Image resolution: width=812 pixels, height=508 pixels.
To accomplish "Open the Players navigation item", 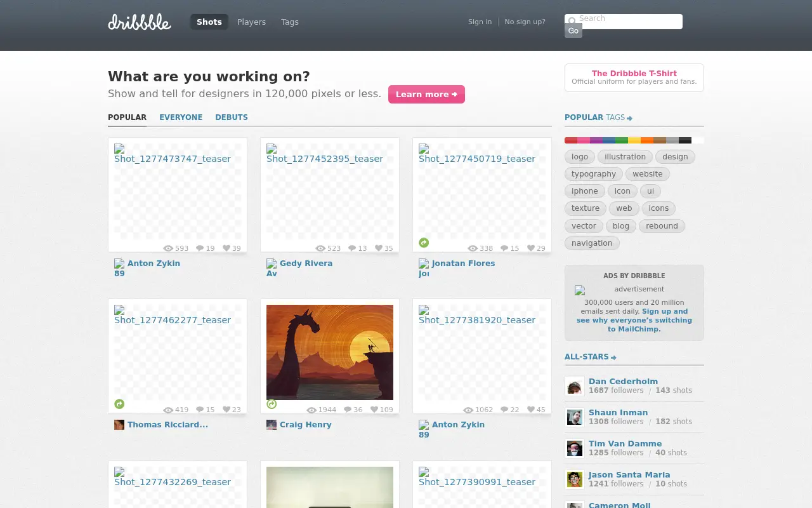I will pos(251,22).
